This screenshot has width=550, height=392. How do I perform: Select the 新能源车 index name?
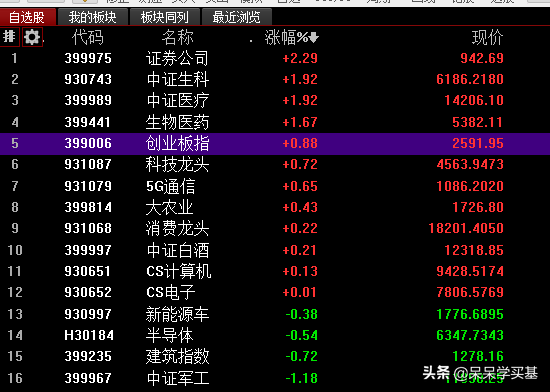(x=177, y=314)
